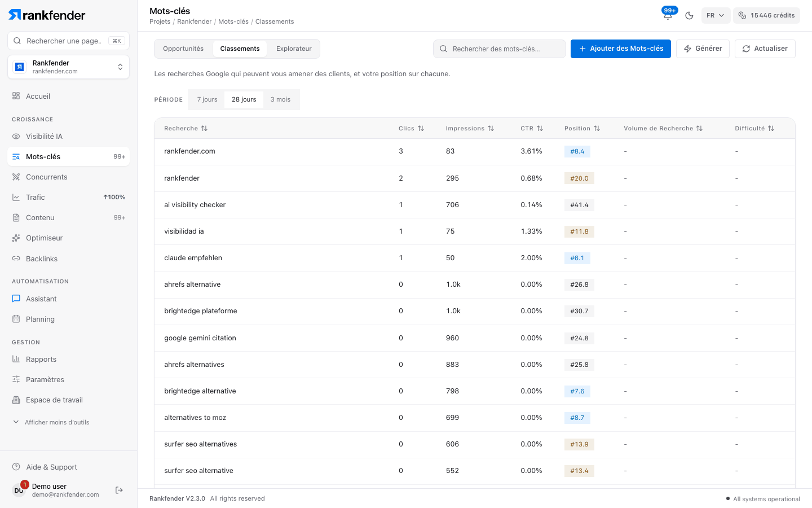
Task: Click the Projets breadcrumb link
Action: coord(160,21)
